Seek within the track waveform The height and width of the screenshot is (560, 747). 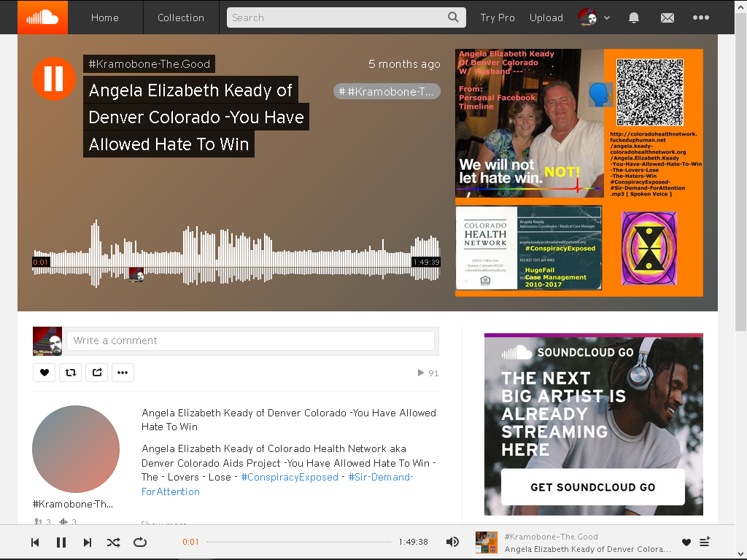pyautogui.click(x=236, y=254)
